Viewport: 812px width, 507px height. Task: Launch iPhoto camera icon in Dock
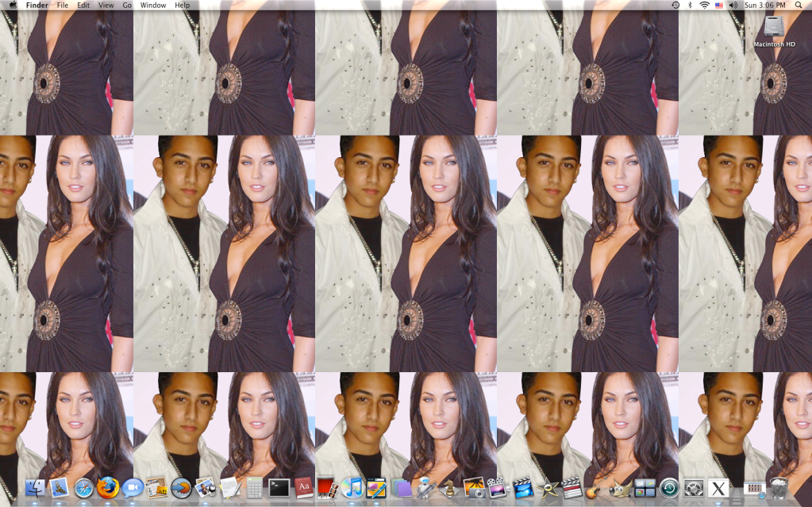click(x=474, y=488)
